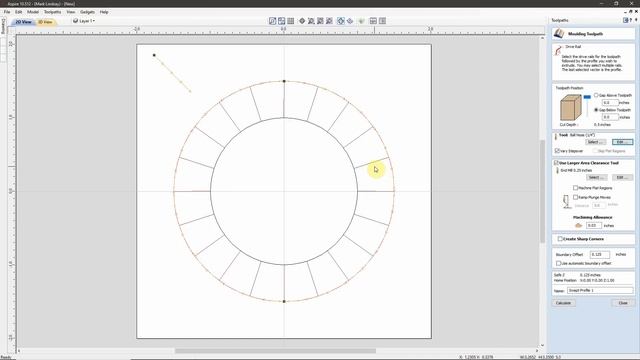This screenshot has width=640, height=360.
Task: Select Gap Below Toolpath radio button
Action: [x=596, y=110]
